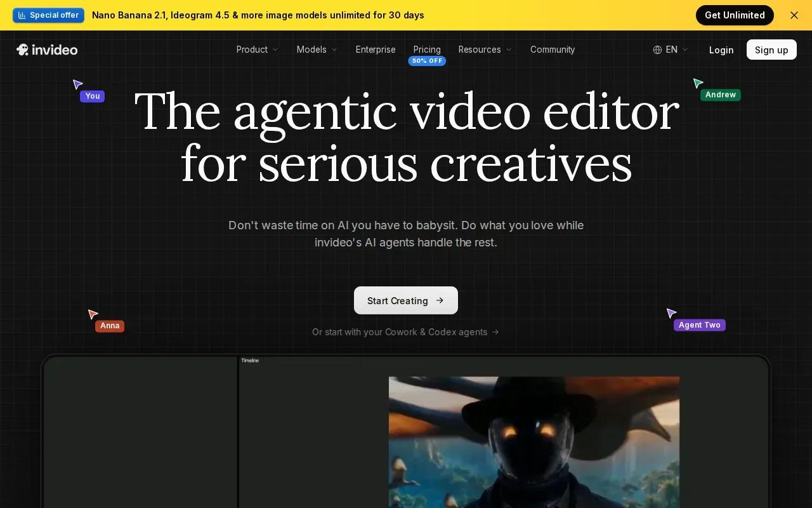Dismiss the promo banner with the X

(x=794, y=15)
